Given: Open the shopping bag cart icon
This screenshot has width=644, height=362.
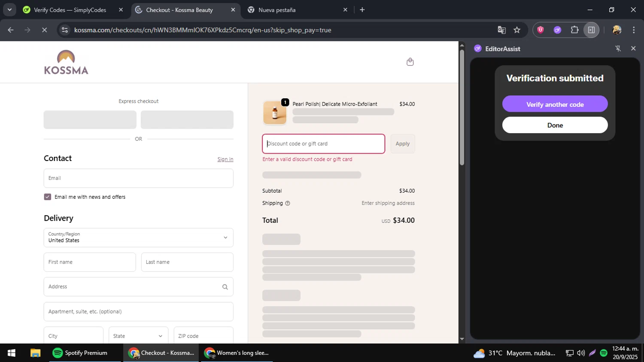Looking at the screenshot, I should click(410, 62).
